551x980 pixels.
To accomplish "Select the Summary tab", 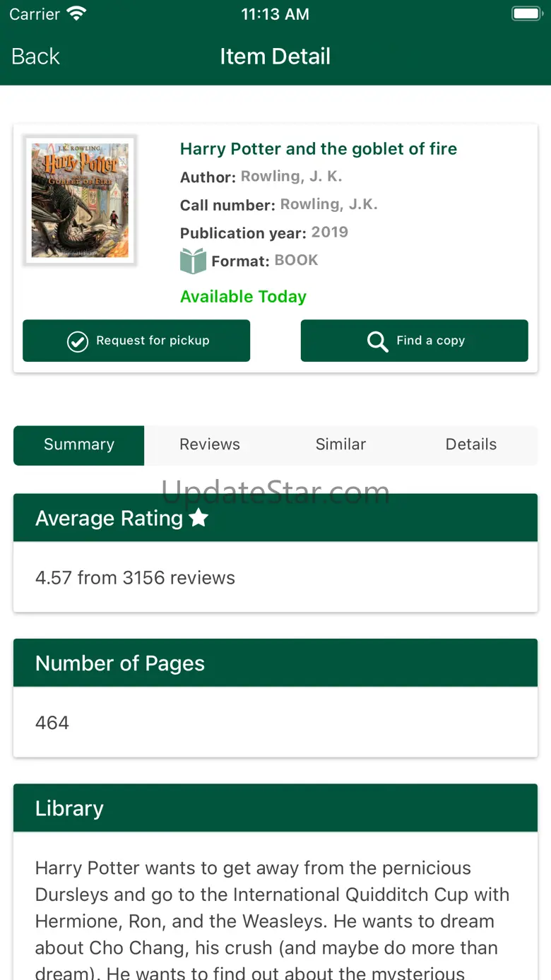I will pyautogui.click(x=79, y=444).
